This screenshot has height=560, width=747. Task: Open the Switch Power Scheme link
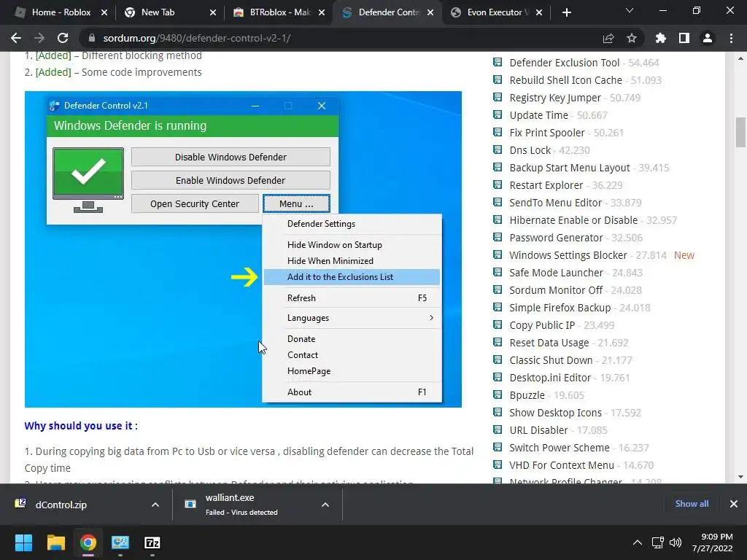point(560,448)
